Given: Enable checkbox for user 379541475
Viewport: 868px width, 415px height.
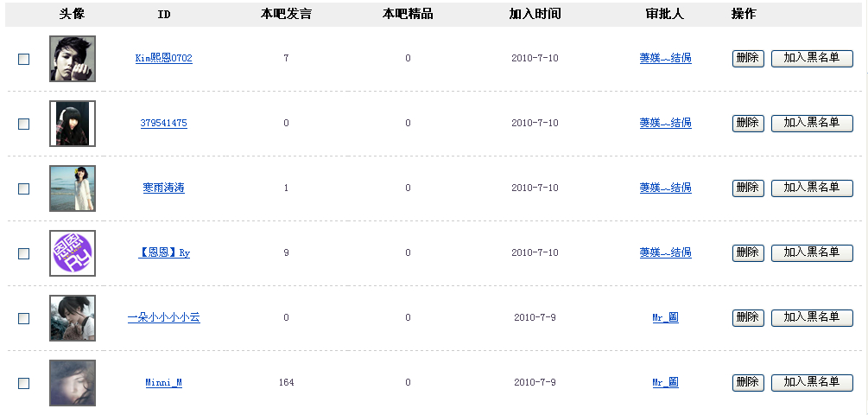Looking at the screenshot, I should click(24, 124).
